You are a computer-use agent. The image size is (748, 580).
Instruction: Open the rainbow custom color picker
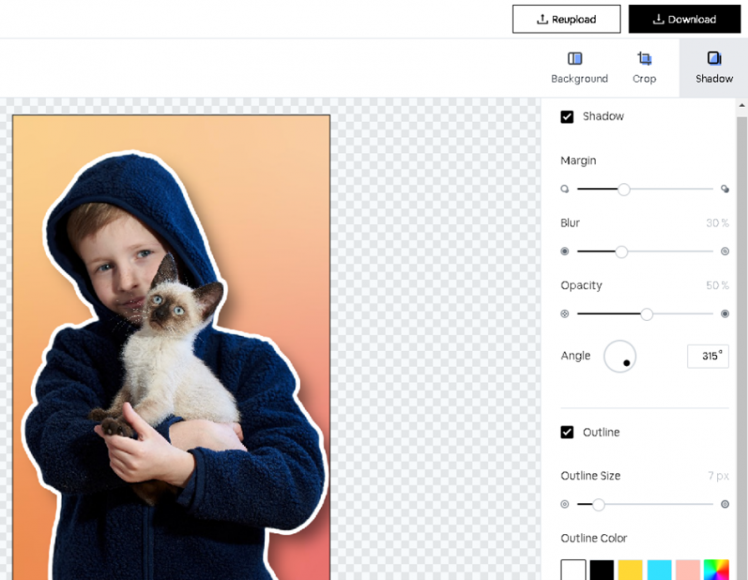click(716, 570)
